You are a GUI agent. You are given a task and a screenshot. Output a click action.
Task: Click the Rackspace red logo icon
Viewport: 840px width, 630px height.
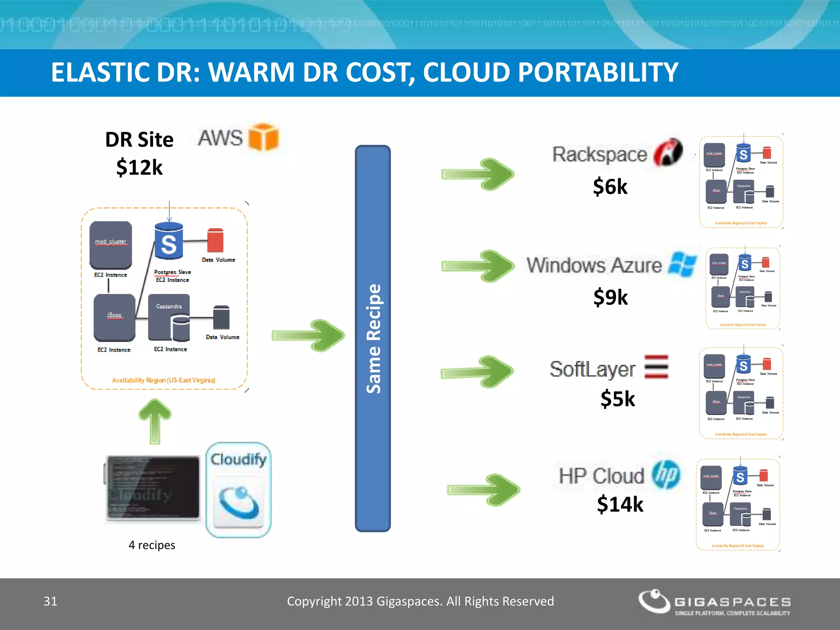pos(668,153)
